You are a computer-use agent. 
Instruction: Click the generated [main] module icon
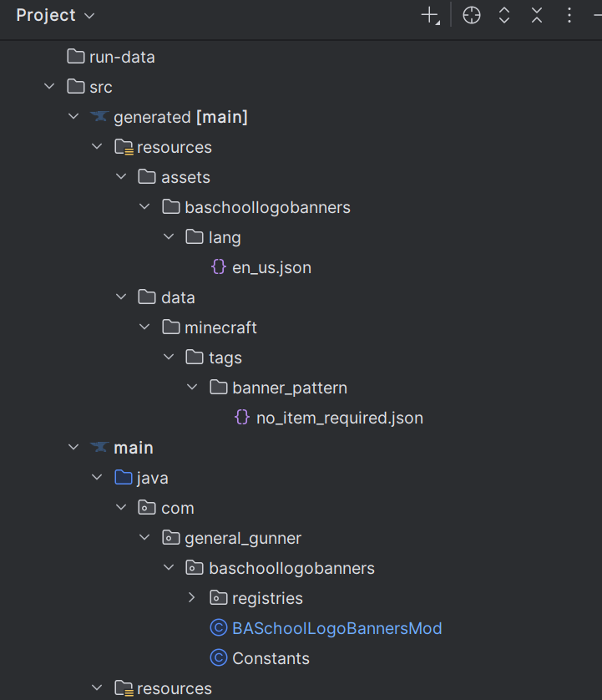coord(99,116)
